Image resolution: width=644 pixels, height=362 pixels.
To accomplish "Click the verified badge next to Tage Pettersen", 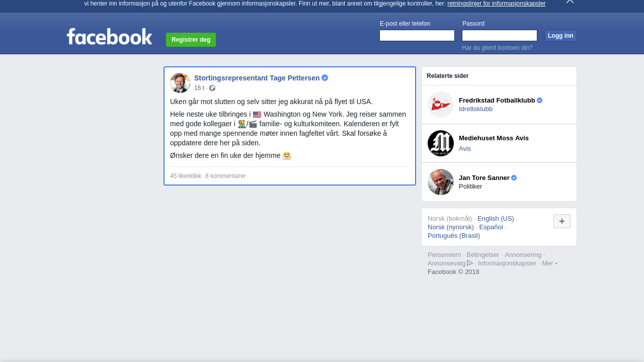I will (x=325, y=77).
